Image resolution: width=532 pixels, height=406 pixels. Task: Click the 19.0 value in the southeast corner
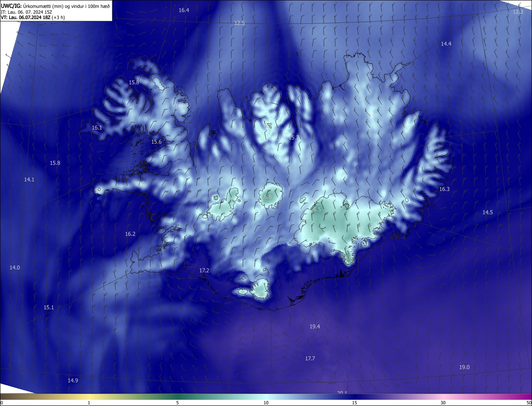coord(464,367)
